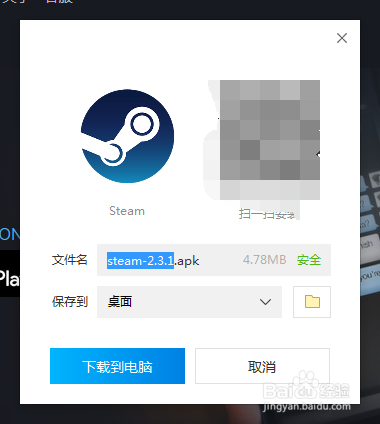Viewport: 380px width, 424px height.
Task: Click the 下载到电脑 button
Action: coord(117,366)
